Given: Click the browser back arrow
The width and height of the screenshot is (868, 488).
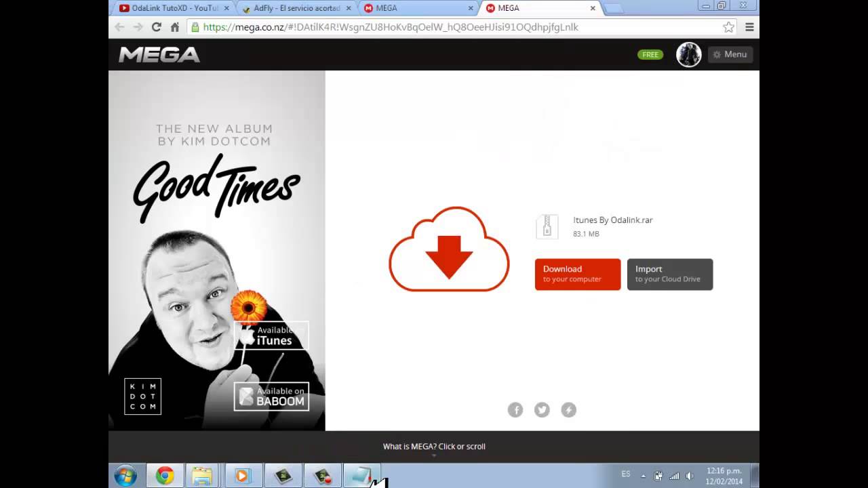Looking at the screenshot, I should coord(120,27).
